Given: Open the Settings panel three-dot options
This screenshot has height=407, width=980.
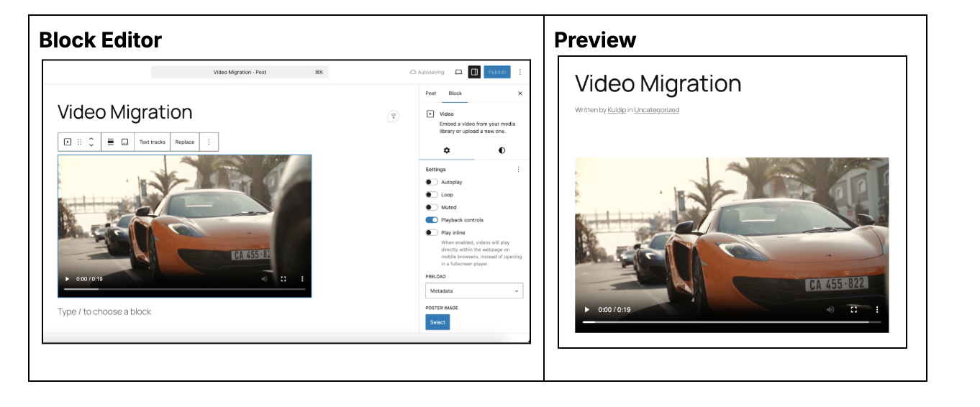Looking at the screenshot, I should coord(518,170).
